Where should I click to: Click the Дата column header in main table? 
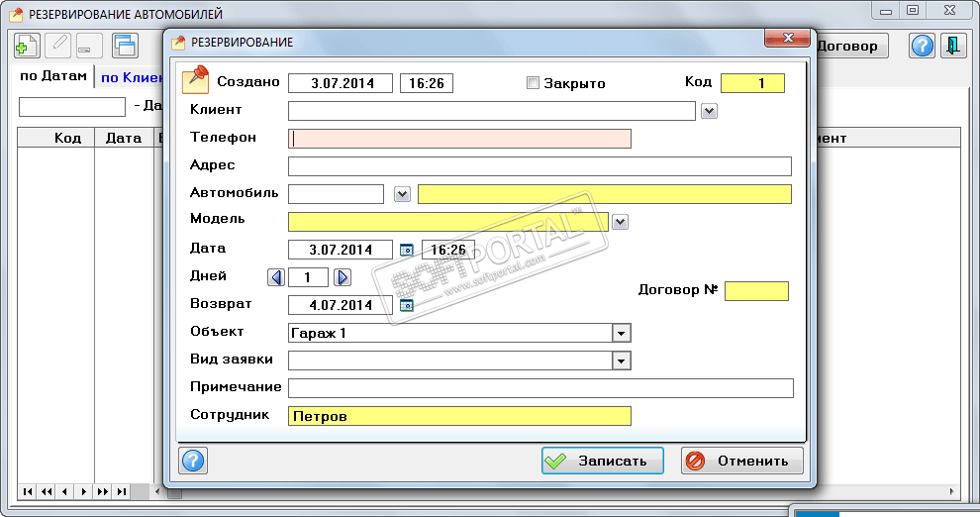tap(124, 138)
